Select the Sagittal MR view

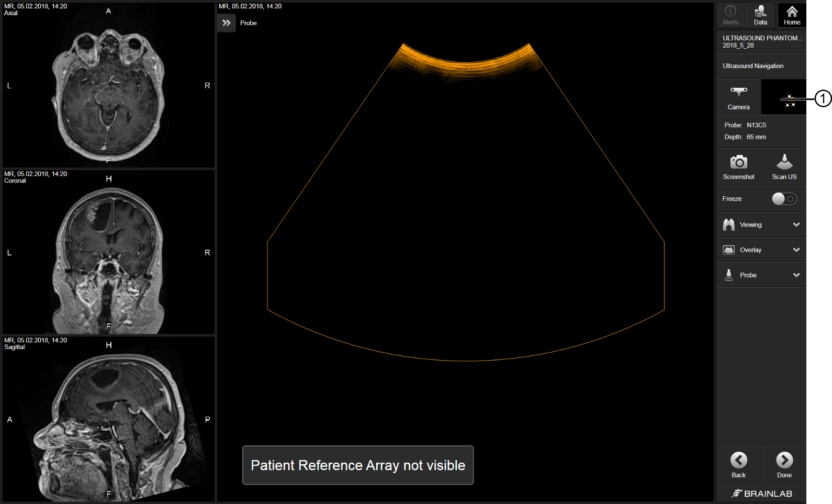(109, 419)
